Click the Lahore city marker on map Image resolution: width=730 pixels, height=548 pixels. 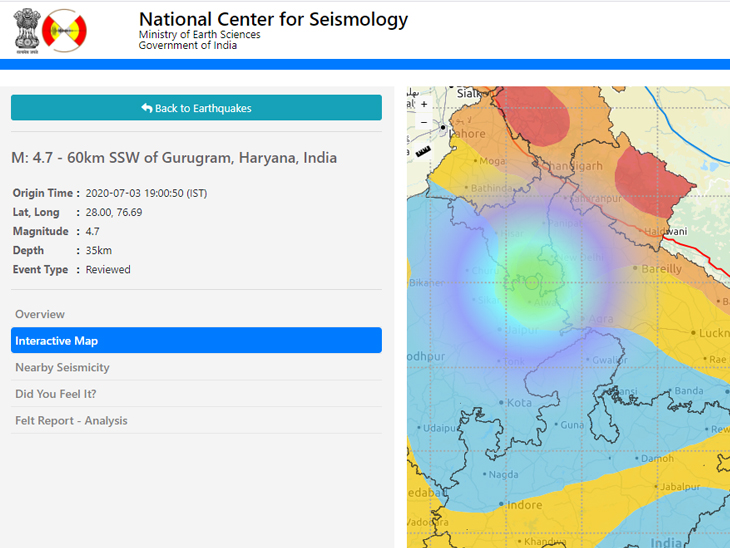(443, 128)
